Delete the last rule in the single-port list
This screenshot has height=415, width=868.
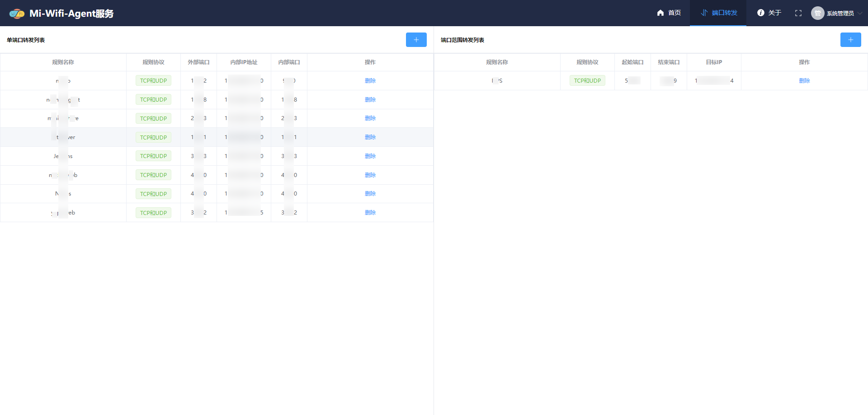point(370,213)
